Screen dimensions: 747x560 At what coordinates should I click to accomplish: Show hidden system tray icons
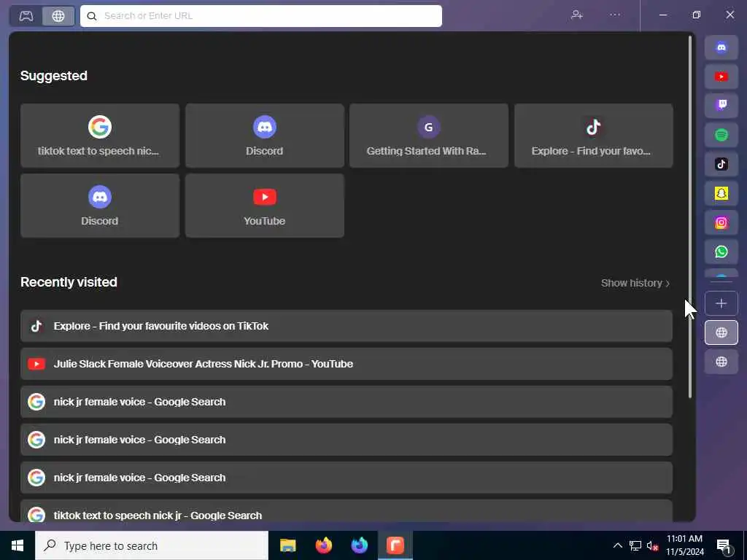point(617,545)
